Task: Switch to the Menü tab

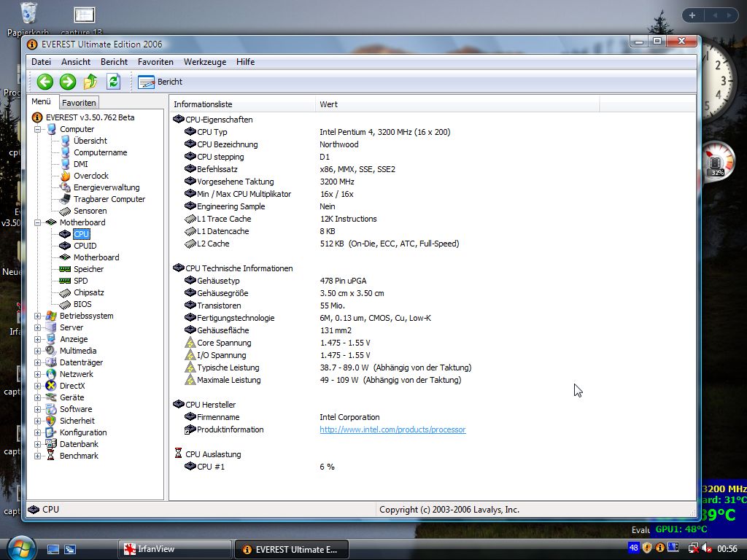Action: point(42,101)
